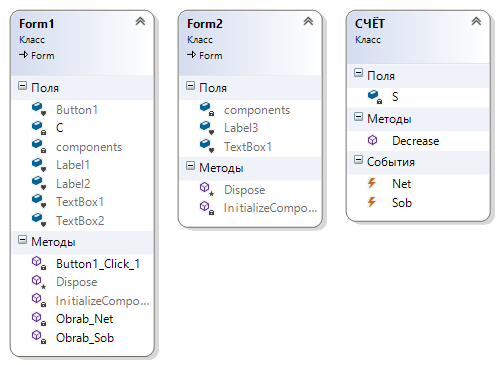
Task: Collapse the События section in СЧЁТ
Action: click(x=358, y=160)
